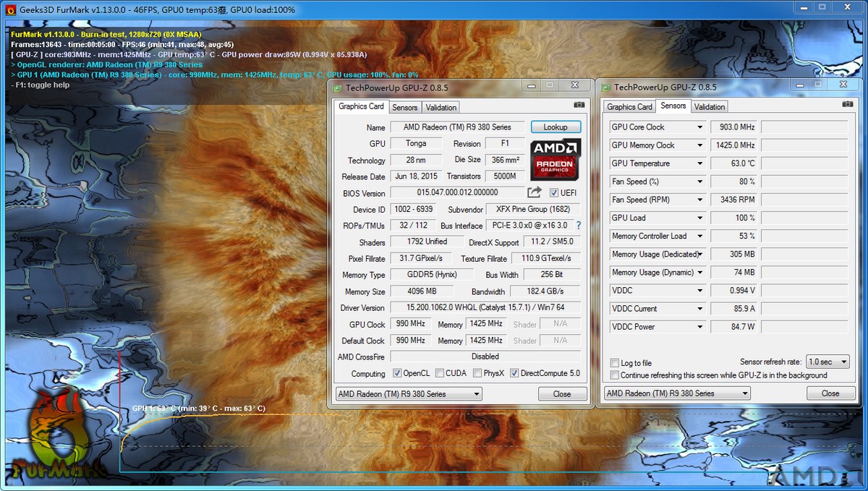Open Fan Speed (RPM) sensor dropdown

tap(700, 200)
